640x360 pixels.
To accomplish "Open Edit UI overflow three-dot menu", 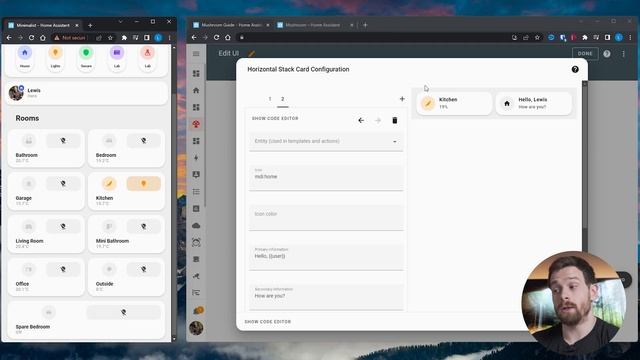I will [x=623, y=53].
